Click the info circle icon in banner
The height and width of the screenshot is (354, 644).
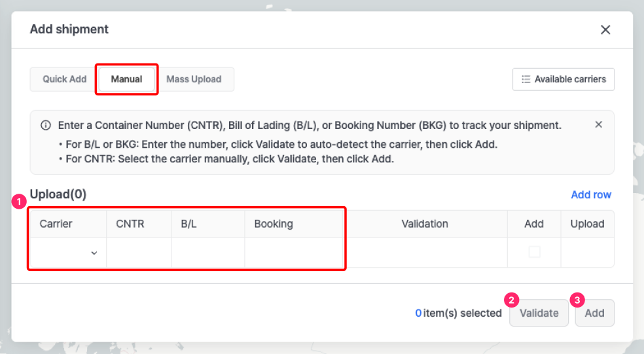[x=46, y=125]
